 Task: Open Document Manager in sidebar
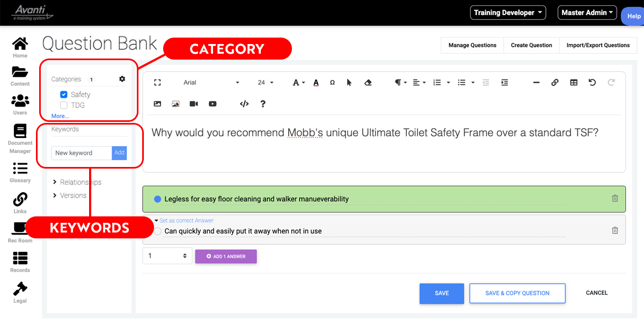pyautogui.click(x=20, y=139)
